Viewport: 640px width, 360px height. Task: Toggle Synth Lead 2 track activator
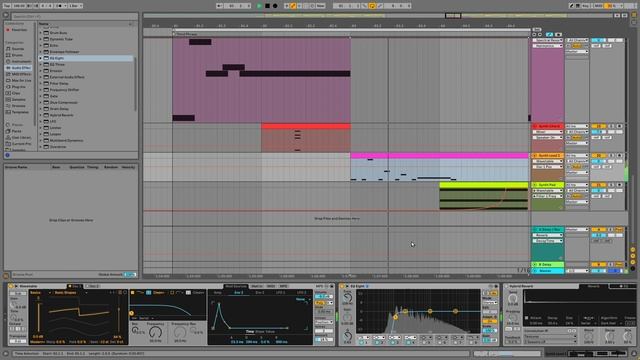coord(598,156)
